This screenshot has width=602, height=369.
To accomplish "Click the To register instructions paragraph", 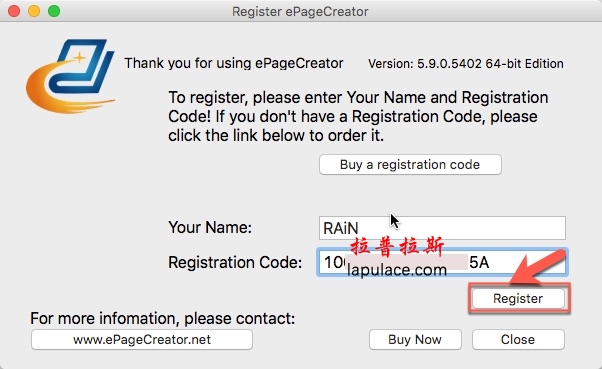I will click(x=358, y=116).
